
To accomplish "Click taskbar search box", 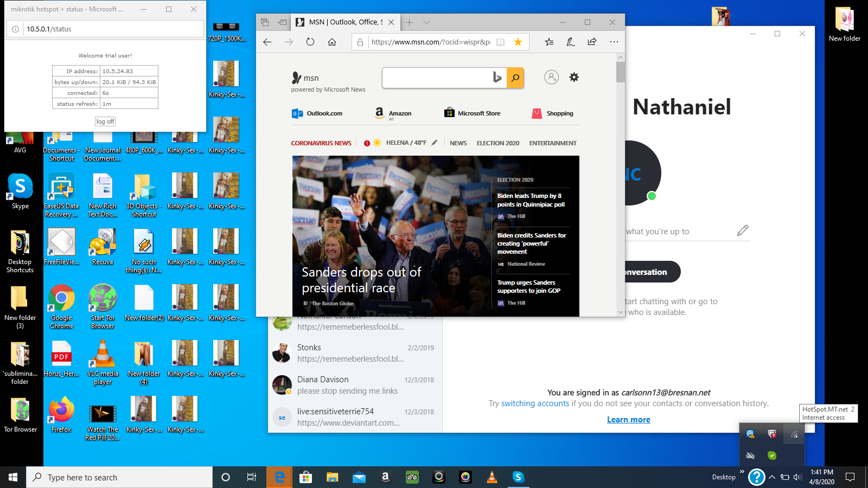I will click(x=119, y=477).
